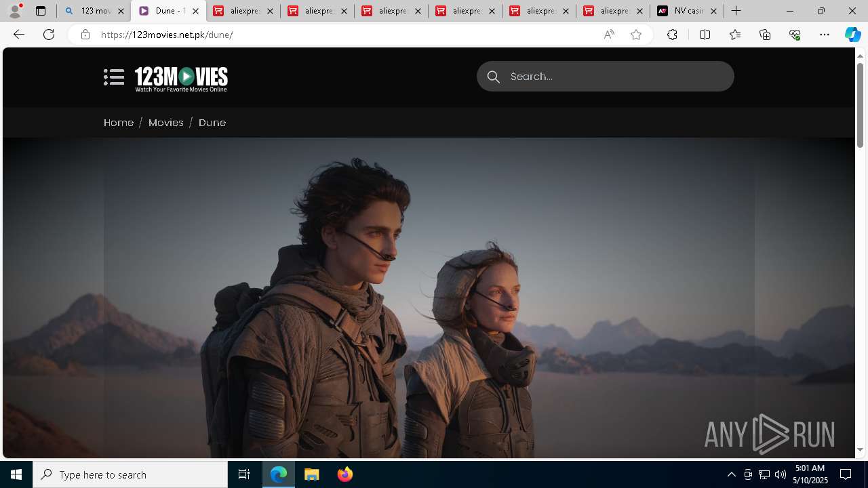Open the Windows Start menu
Screen dimensions: 868x488
click(16, 474)
